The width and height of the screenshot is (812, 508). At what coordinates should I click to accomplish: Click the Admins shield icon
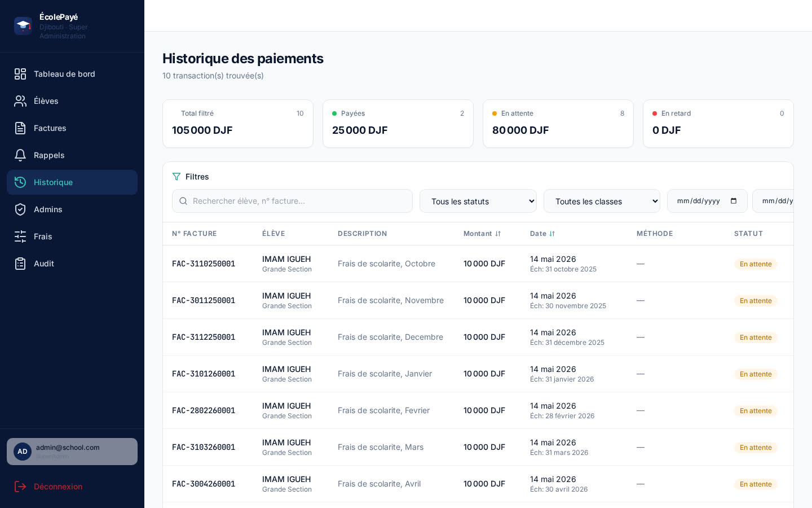[x=20, y=209]
